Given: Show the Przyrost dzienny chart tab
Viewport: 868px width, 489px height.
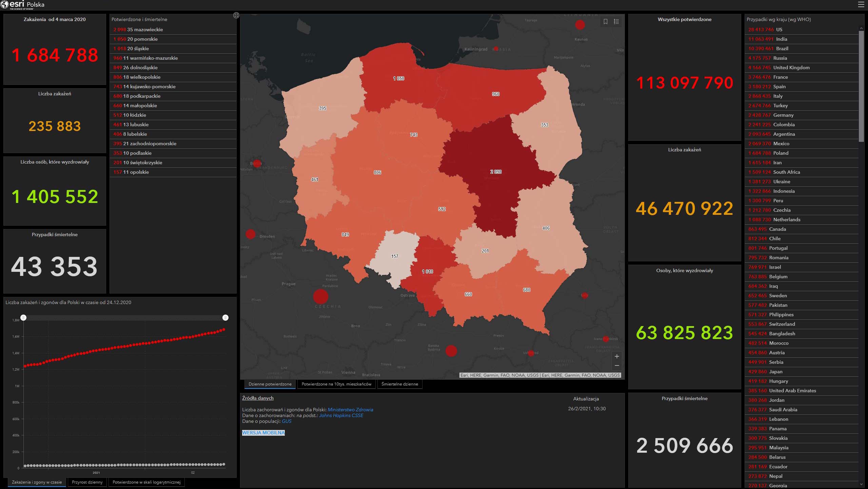Looking at the screenshot, I should point(87,482).
